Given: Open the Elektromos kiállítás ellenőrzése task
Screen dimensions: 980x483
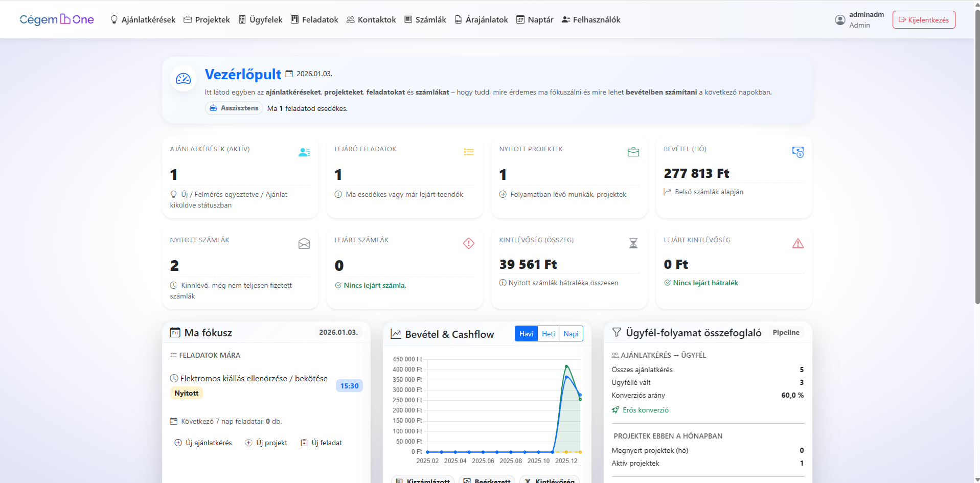Looking at the screenshot, I should [254, 379].
